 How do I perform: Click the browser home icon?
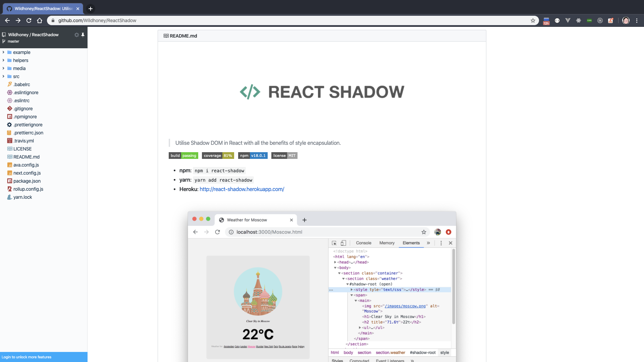pyautogui.click(x=40, y=20)
